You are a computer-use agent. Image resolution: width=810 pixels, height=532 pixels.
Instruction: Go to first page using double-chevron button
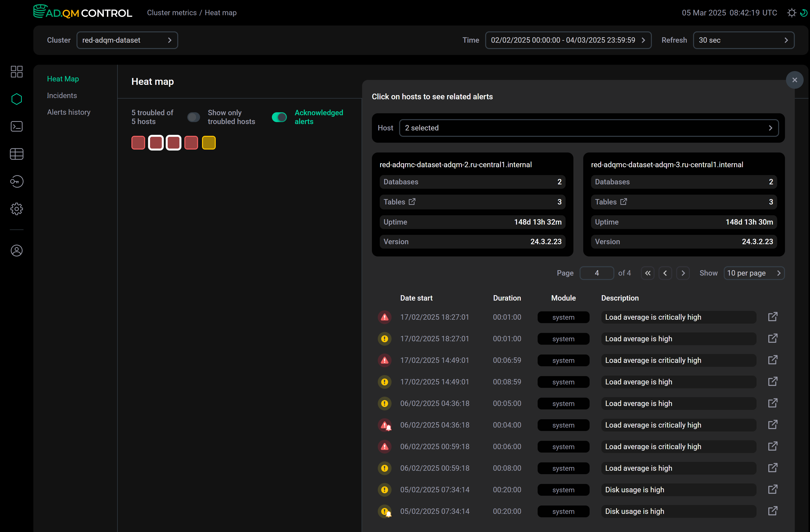pyautogui.click(x=648, y=273)
